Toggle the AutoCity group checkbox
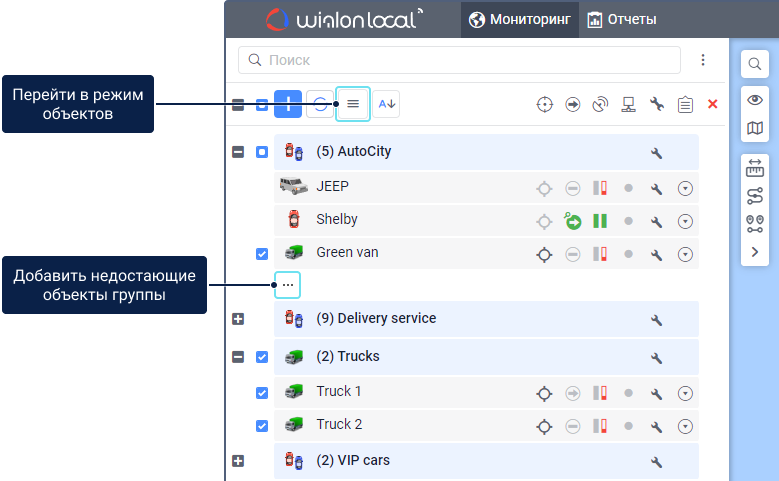This screenshot has height=481, width=779. coord(262,152)
